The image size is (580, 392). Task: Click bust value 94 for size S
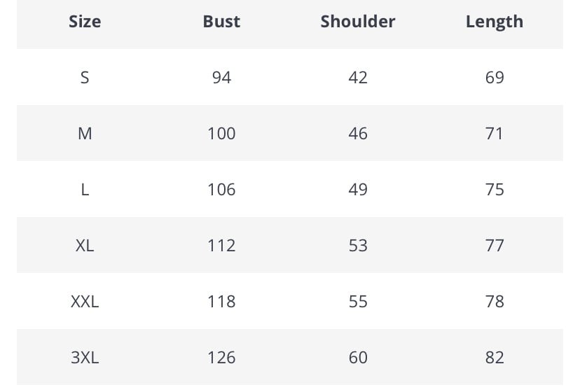click(x=221, y=77)
